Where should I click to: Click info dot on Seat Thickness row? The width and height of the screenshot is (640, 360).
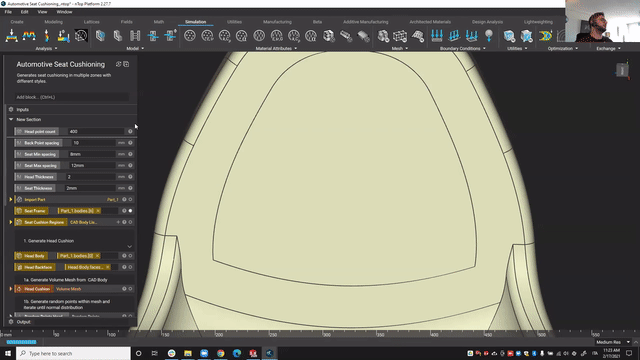tap(130, 188)
